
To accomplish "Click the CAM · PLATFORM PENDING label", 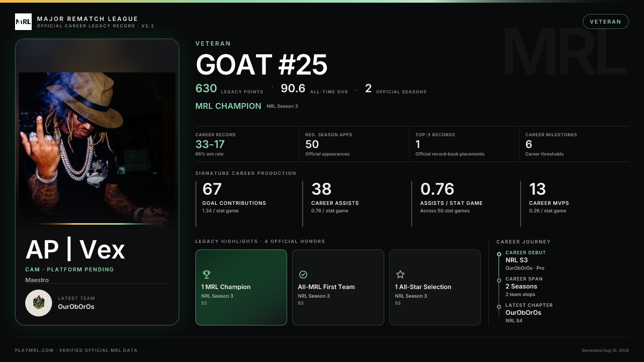I will [70, 269].
